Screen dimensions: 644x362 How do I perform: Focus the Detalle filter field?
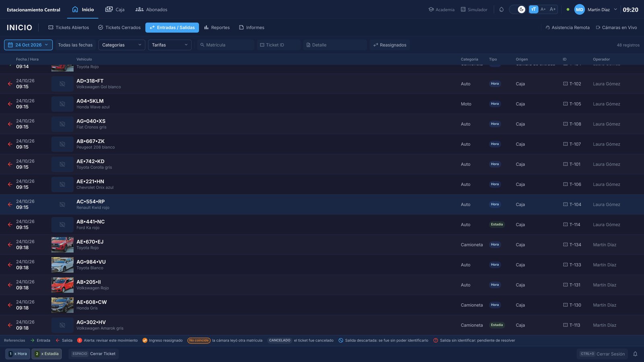[x=335, y=45]
